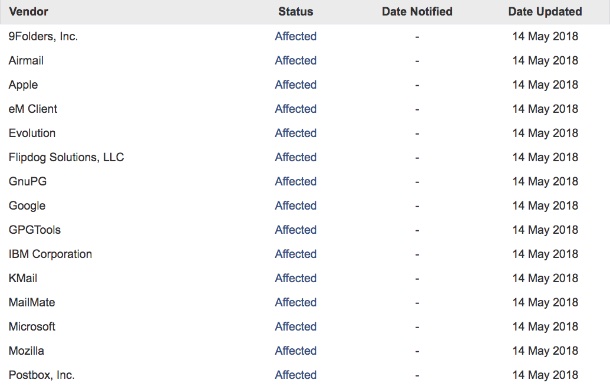Open Microsoft's Affected status link
The width and height of the screenshot is (610, 386).
pyautogui.click(x=296, y=326)
